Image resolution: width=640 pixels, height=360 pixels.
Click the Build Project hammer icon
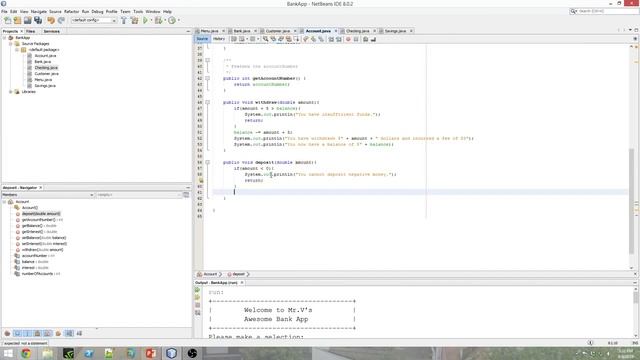pos(124,20)
